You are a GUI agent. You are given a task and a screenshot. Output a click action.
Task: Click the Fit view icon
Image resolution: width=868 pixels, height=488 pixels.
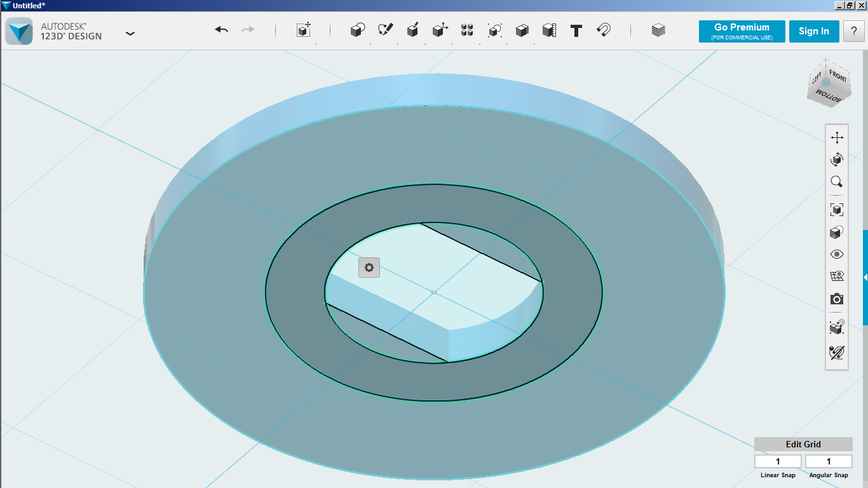[x=837, y=210]
